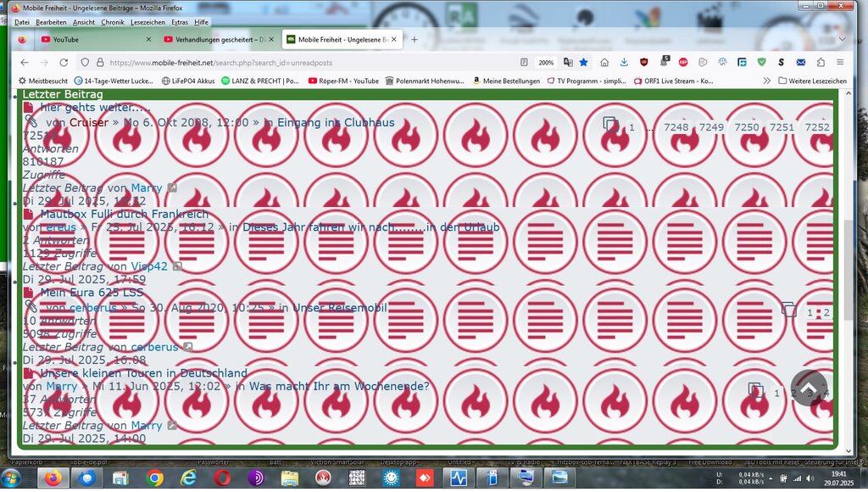Open the Bearbeiten menu
This screenshot has height=492, width=868.
pos(51,22)
